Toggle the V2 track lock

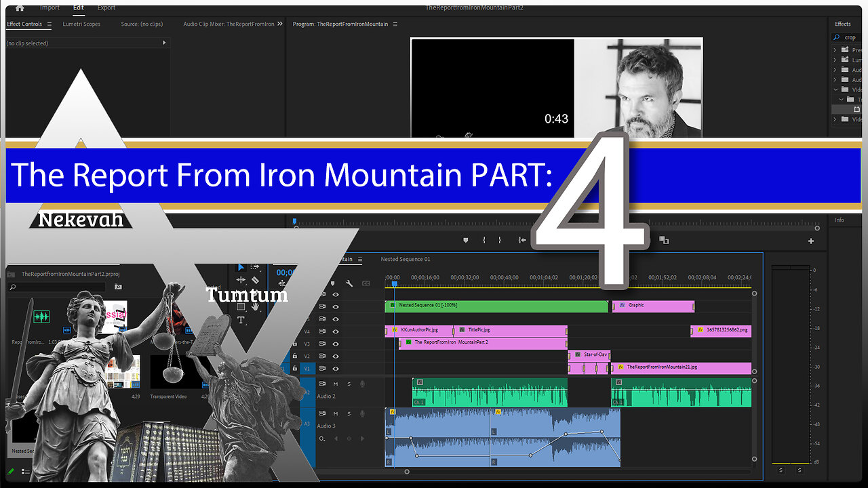click(x=294, y=356)
